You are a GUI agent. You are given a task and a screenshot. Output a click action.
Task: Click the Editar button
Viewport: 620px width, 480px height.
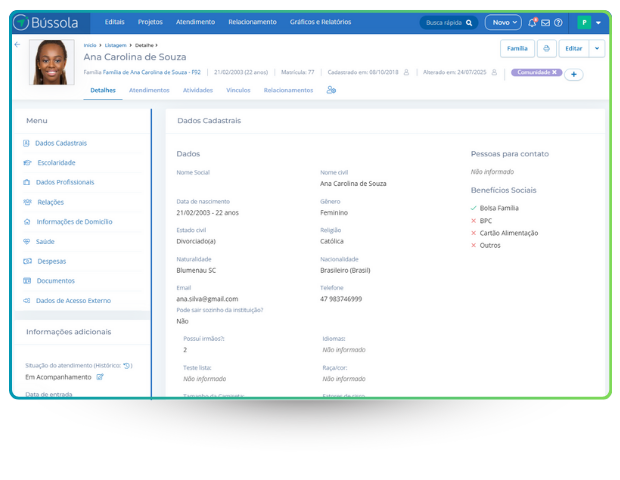(x=574, y=48)
